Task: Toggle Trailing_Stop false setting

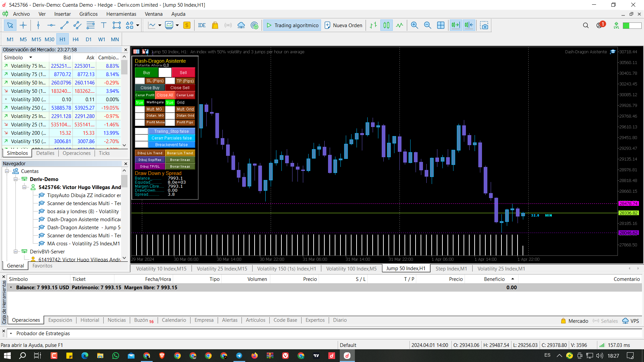Action: pyautogui.click(x=171, y=131)
